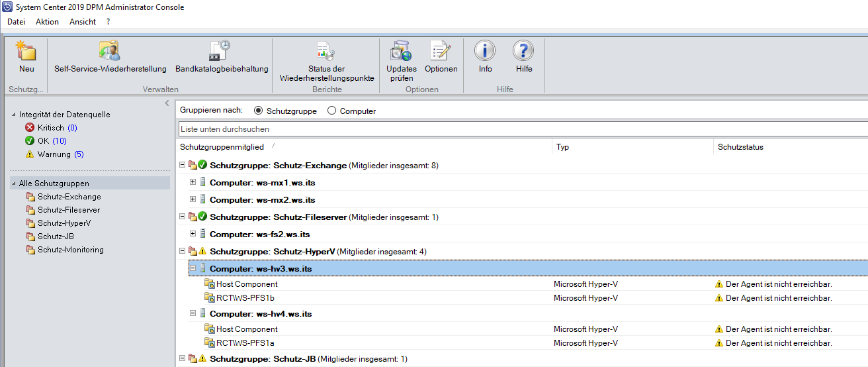The image size is (868, 367).
Task: Collapse Schutzgruppe Schutz-JB group
Action: pos(183,358)
